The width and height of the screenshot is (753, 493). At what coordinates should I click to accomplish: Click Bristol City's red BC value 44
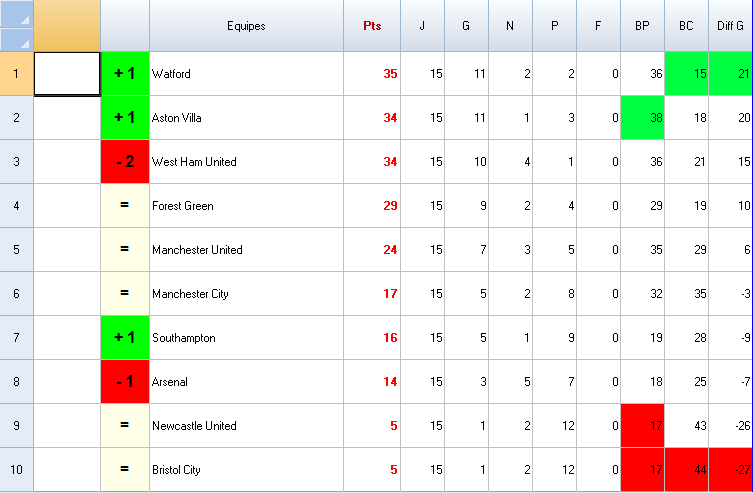pyautogui.click(x=686, y=470)
